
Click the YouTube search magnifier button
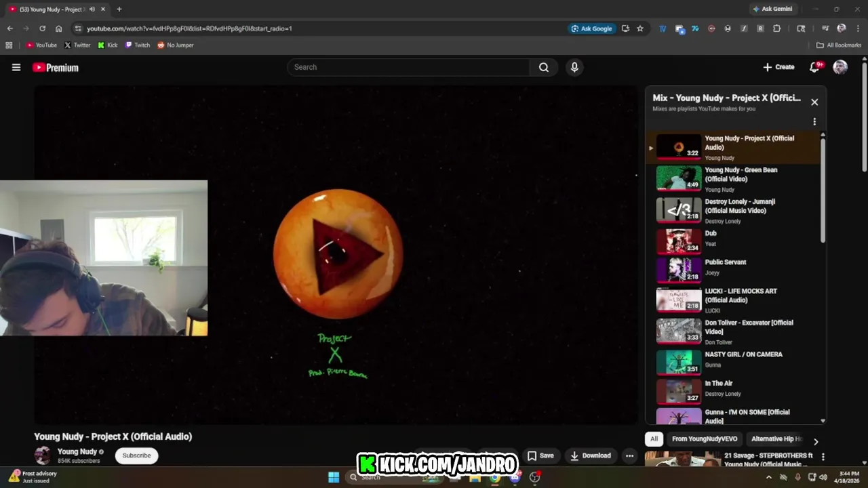click(544, 67)
